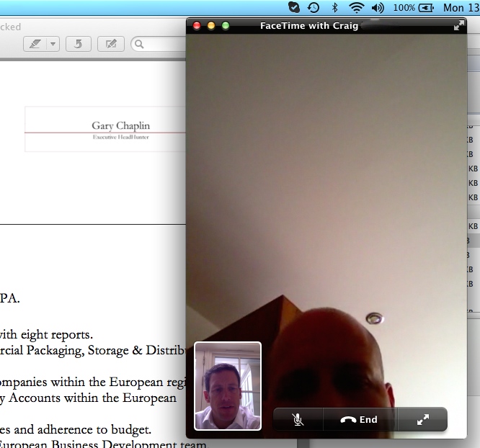Open the Wi-Fi status menu
Screen dimensions: 480x448
click(x=355, y=8)
